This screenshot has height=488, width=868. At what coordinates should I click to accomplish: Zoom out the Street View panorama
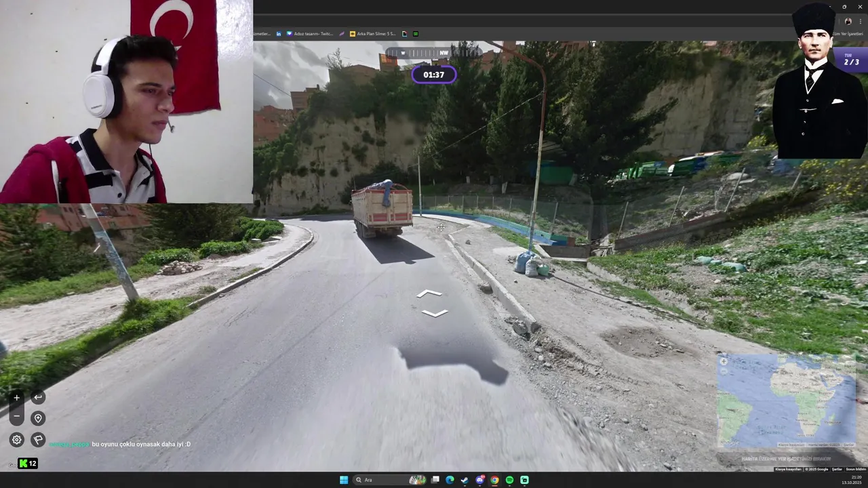pos(16,415)
